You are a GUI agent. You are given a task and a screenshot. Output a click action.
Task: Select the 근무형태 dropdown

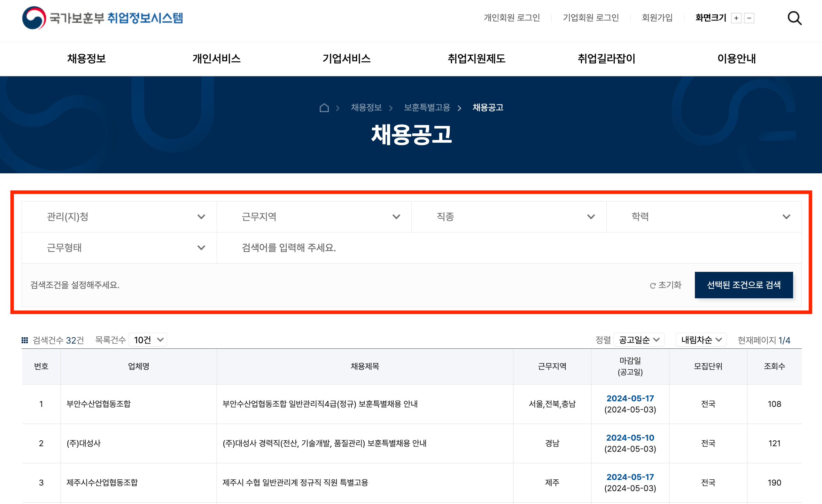click(119, 248)
